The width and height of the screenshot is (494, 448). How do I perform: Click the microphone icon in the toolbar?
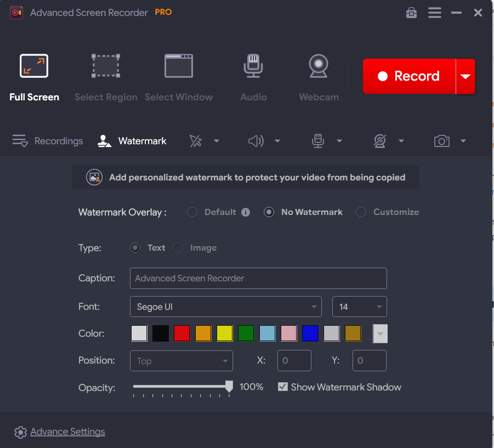point(318,141)
